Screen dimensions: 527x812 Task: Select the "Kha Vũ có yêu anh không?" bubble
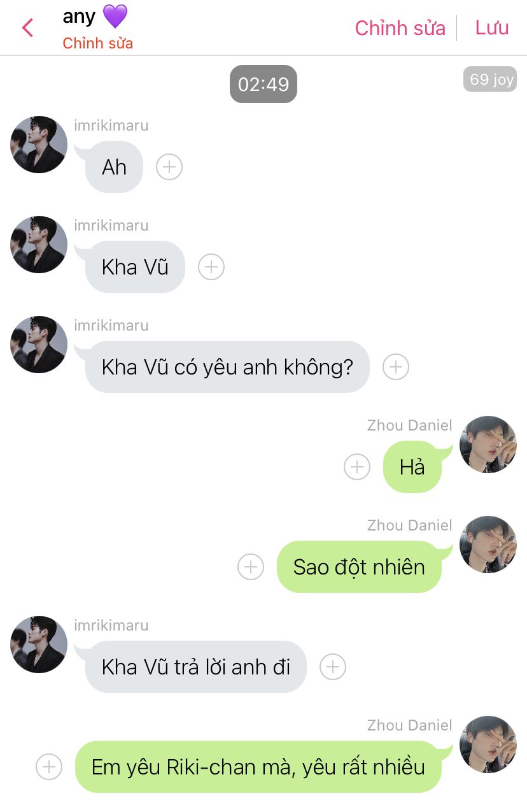pyautogui.click(x=227, y=367)
